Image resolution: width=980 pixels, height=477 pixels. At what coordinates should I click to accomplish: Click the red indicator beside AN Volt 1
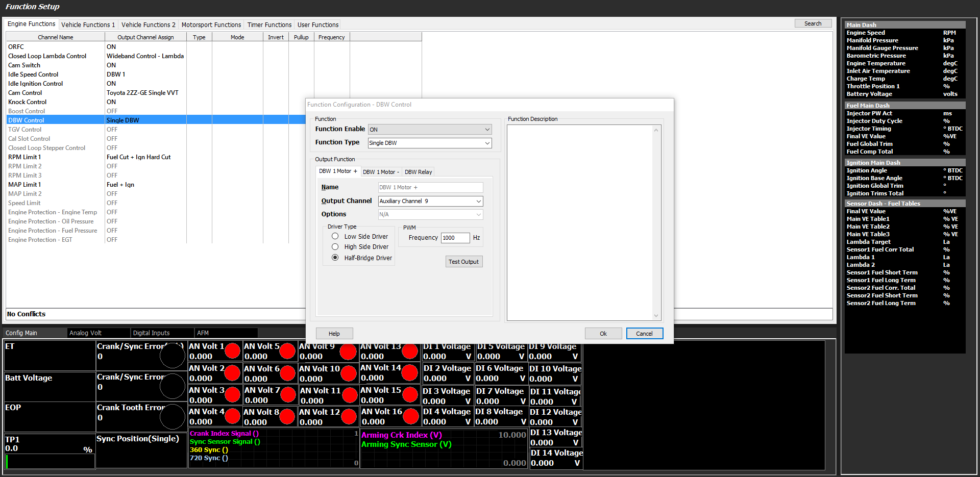click(x=232, y=351)
